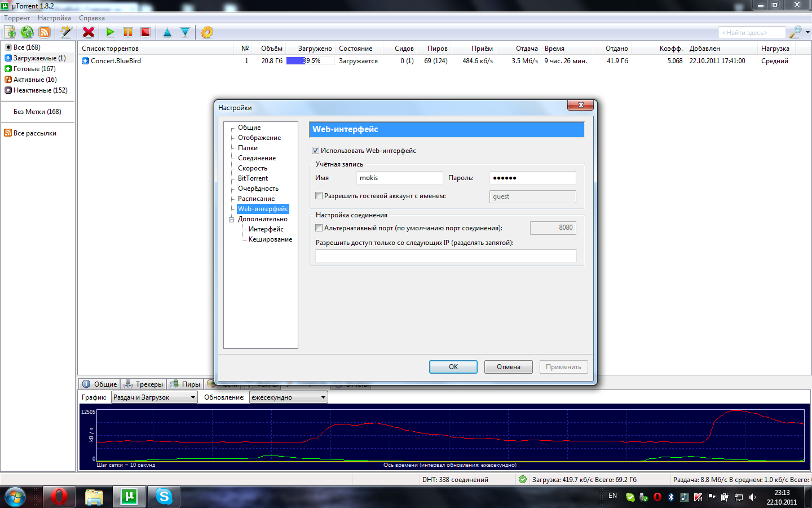The width and height of the screenshot is (812, 508).
Task: Select Общие in settings tree
Action: (x=249, y=128)
